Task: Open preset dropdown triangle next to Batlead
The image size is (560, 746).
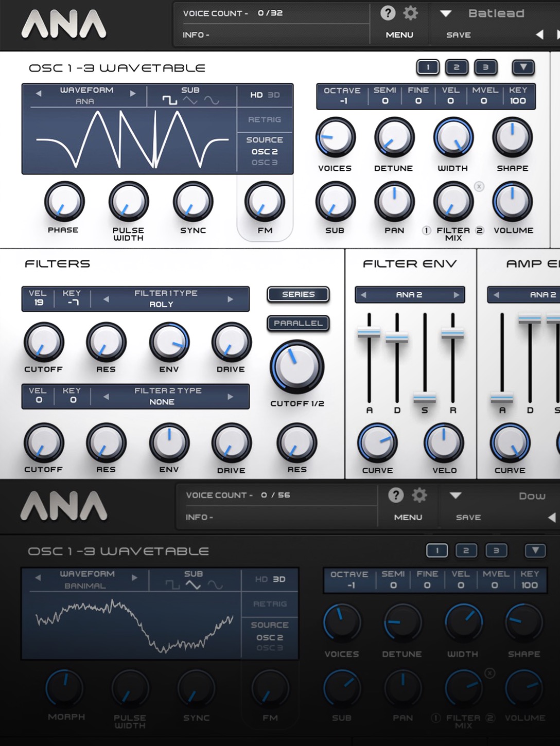Action: tap(446, 13)
